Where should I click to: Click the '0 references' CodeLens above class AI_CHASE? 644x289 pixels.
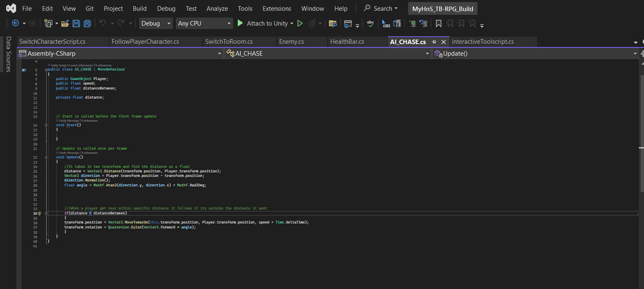click(104, 65)
